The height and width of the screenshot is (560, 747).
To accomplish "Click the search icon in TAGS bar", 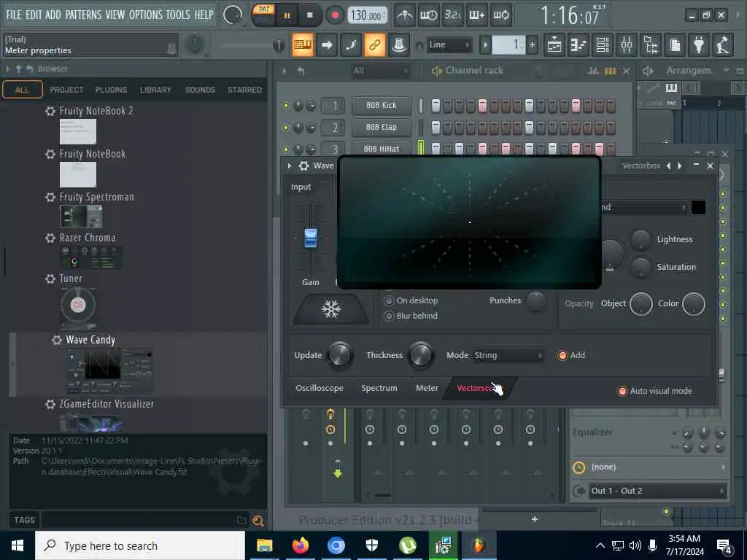I will coord(258,521).
